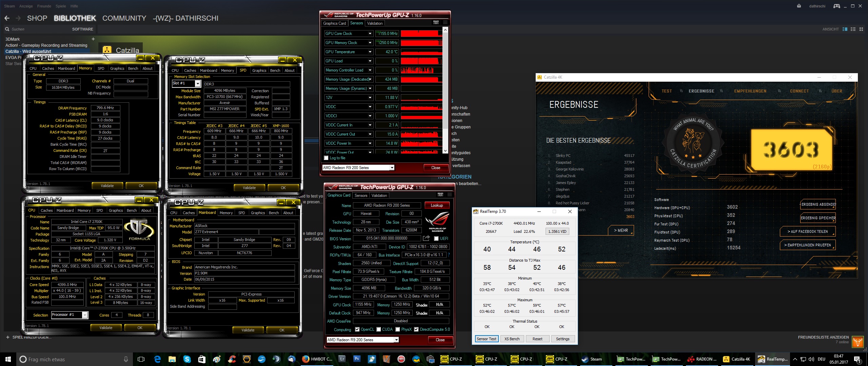Click the BIOS share/export icon in GPU-Z
The height and width of the screenshot is (366, 868).
(x=426, y=238)
